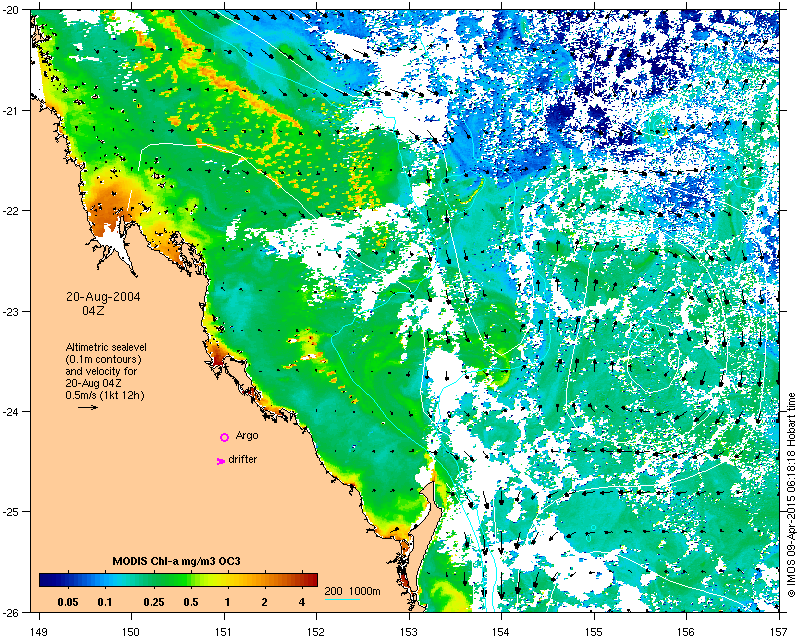Select the "04Z" time label under the date
This screenshot has height=640, width=800.
[x=93, y=310]
